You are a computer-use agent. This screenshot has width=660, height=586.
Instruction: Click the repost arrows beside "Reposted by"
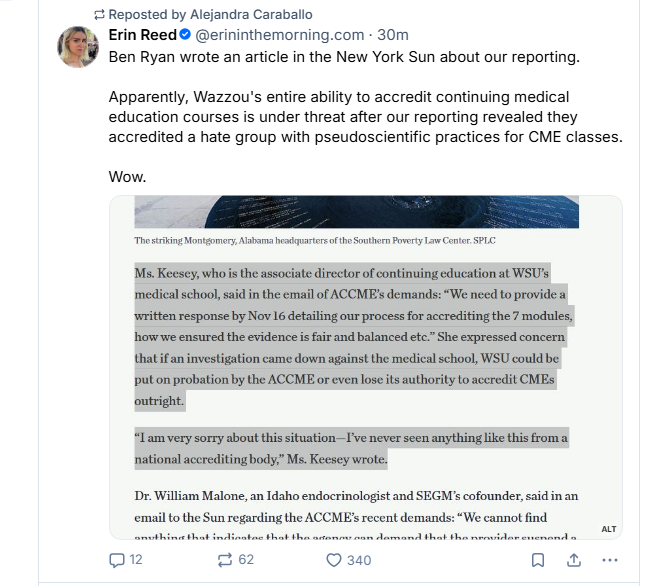coord(98,15)
